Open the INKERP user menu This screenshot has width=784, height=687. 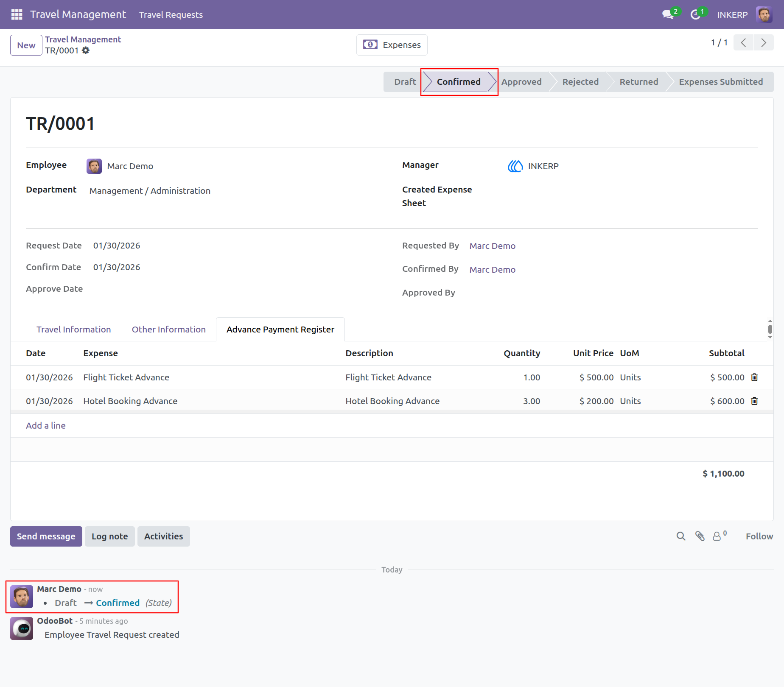pyautogui.click(x=744, y=14)
